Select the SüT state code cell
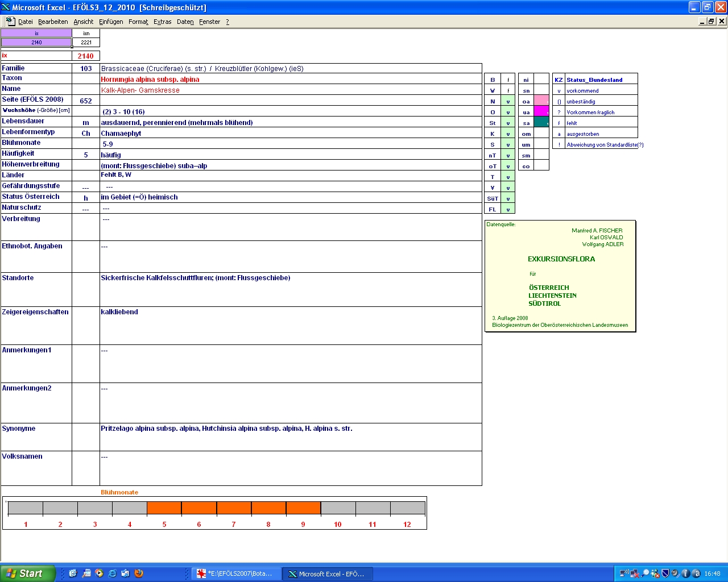 [x=493, y=198]
